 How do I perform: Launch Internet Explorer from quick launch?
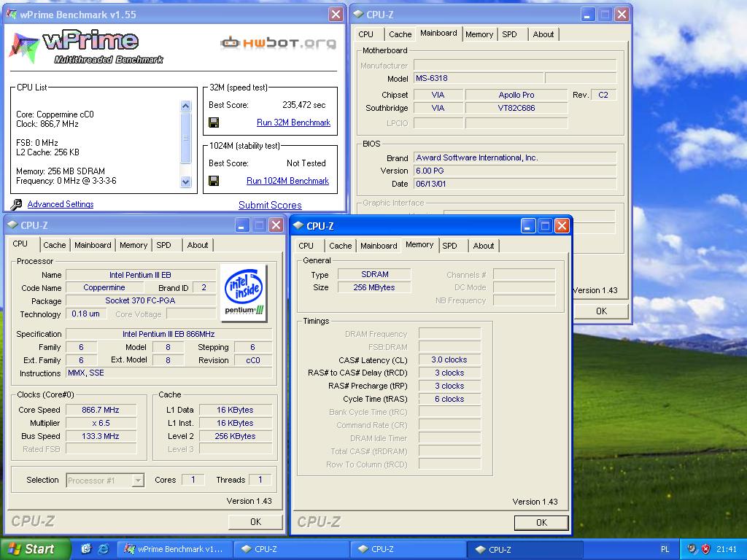[103, 549]
